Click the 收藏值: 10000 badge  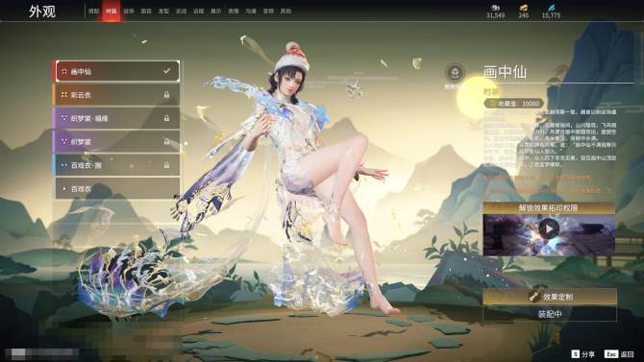pos(514,104)
